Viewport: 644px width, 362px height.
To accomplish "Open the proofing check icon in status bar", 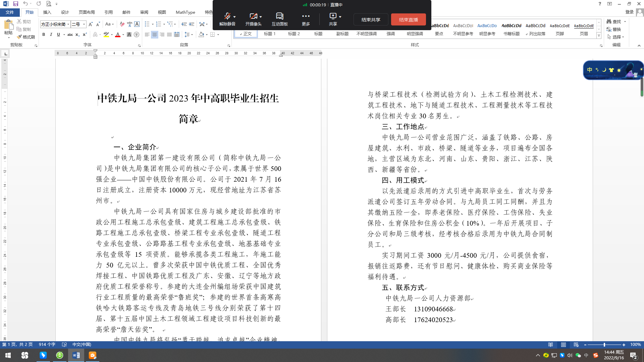I will [64, 345].
